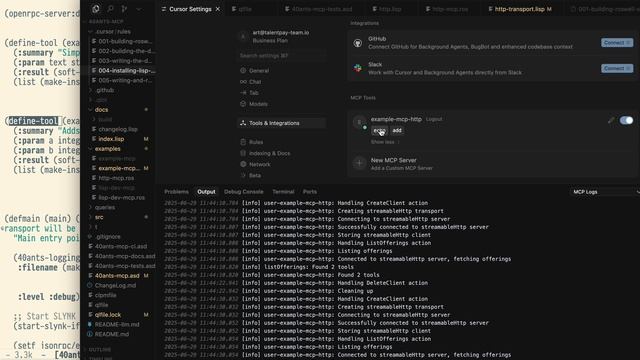
Task: Connect the Slack integration
Action: point(617,68)
